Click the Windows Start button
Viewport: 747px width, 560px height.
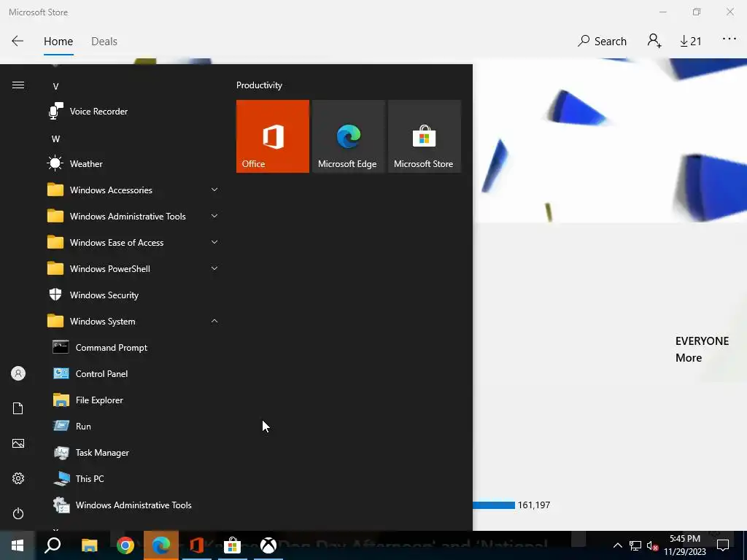(x=18, y=545)
